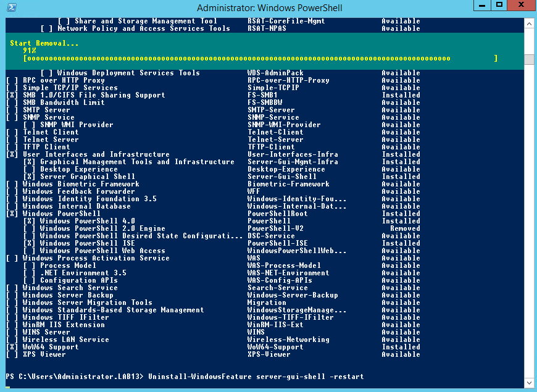Click the 'Wireless LAN Service' row
The width and height of the screenshot is (537, 392).
[213, 340]
